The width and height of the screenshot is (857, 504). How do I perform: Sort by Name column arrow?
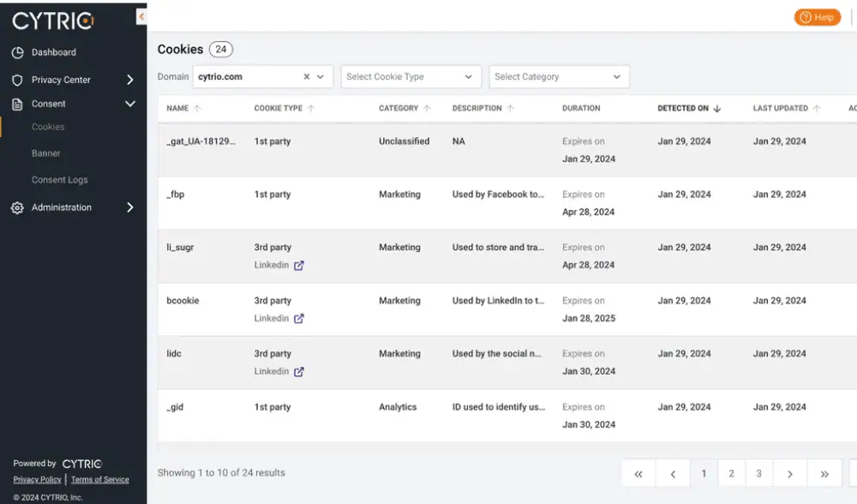click(x=198, y=109)
